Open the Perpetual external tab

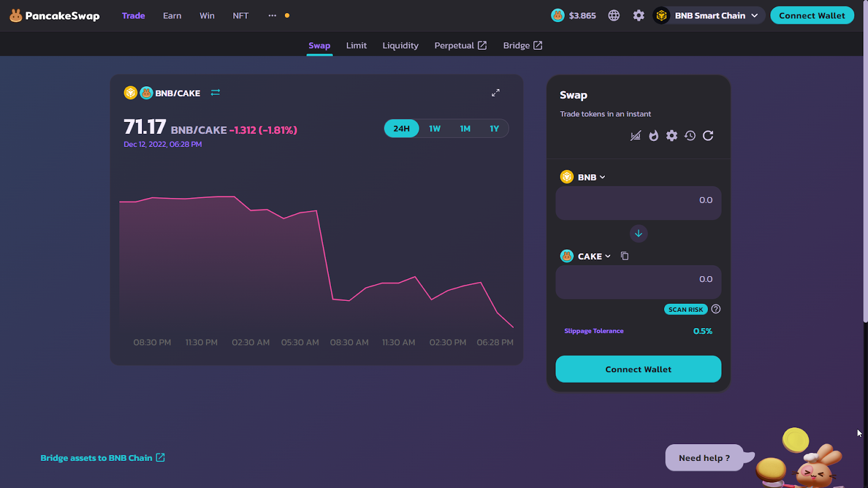point(461,46)
